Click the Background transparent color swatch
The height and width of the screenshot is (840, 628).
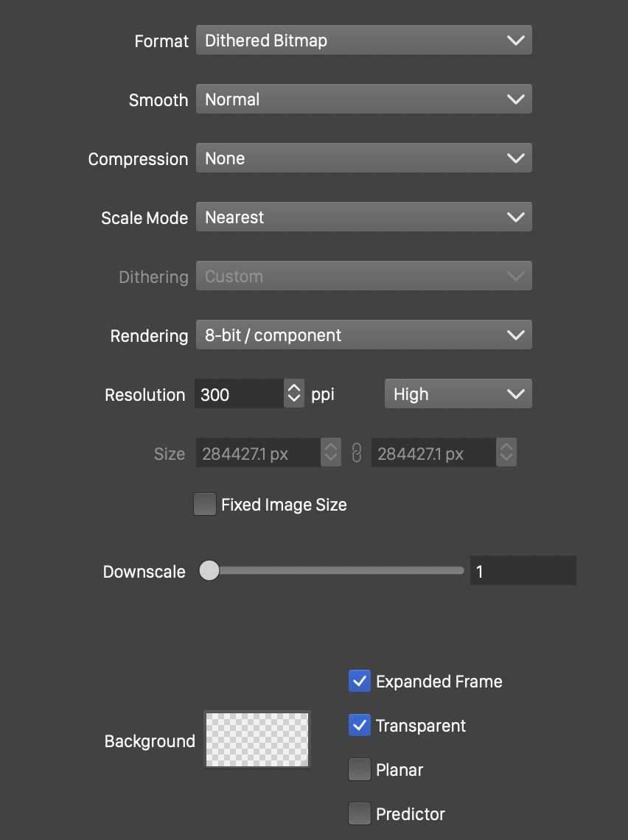point(257,740)
